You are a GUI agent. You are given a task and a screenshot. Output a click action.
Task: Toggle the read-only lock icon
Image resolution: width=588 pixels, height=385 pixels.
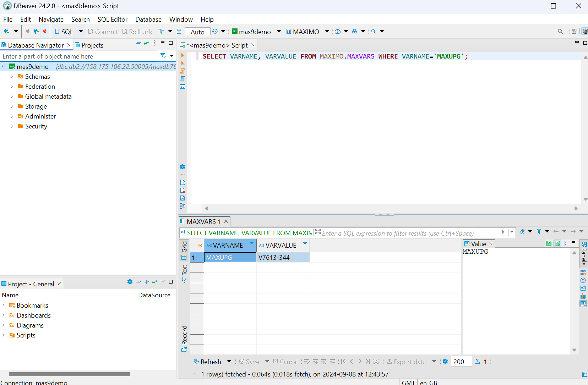click(x=179, y=31)
